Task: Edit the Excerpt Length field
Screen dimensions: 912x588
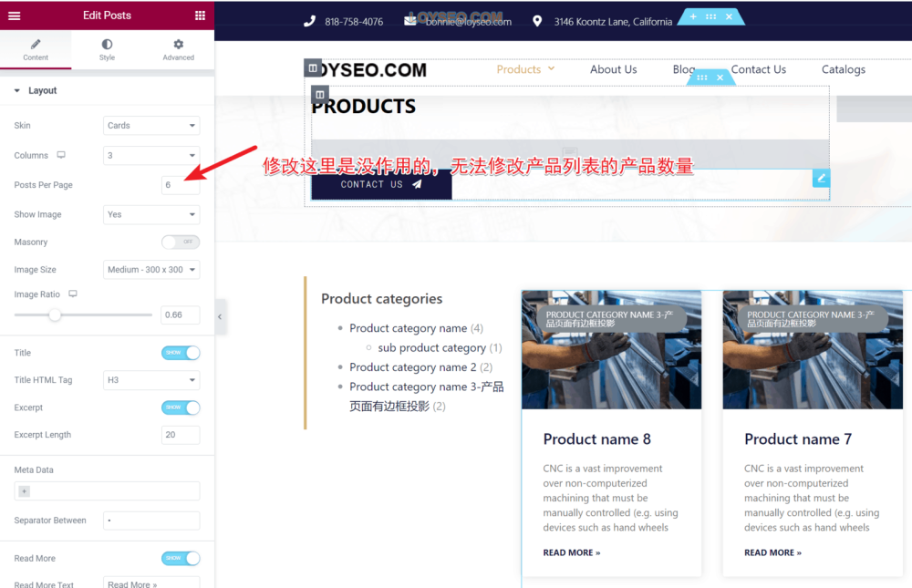Action: point(181,435)
